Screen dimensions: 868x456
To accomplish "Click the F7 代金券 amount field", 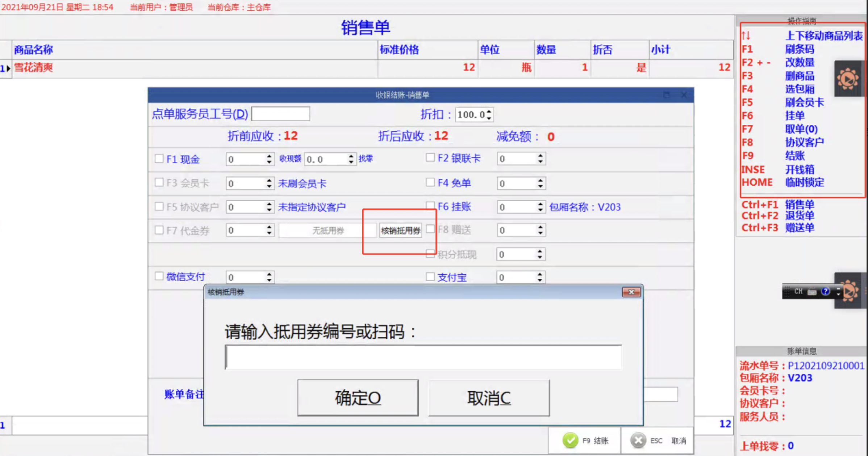I will click(x=250, y=230).
